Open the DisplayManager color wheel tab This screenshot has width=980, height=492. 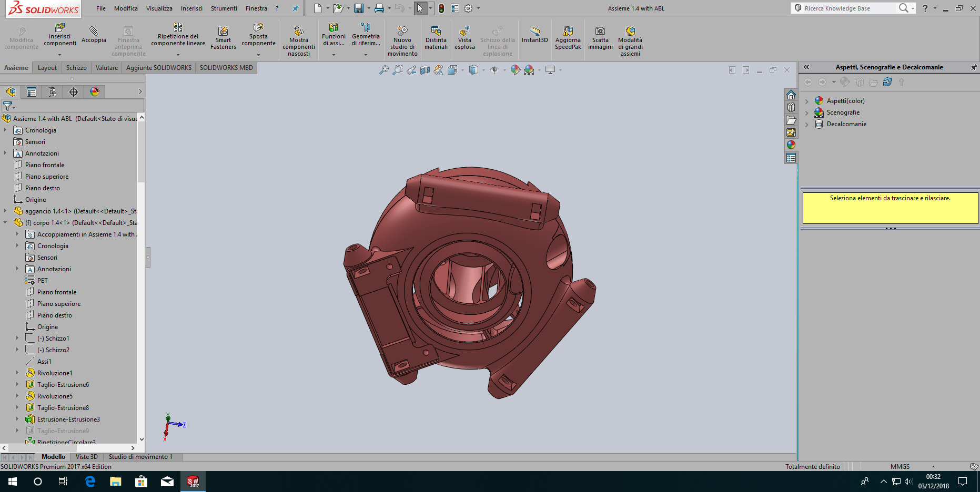(x=95, y=92)
